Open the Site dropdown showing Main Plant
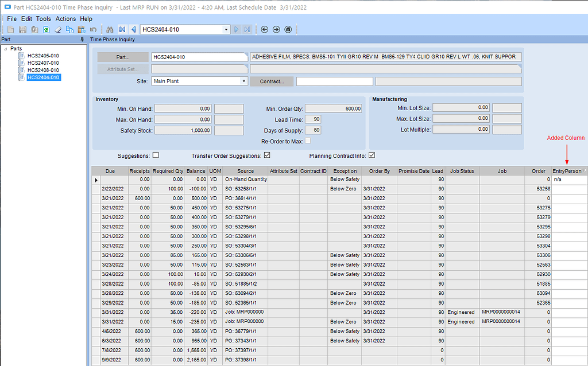This screenshot has width=588, height=366. click(245, 81)
